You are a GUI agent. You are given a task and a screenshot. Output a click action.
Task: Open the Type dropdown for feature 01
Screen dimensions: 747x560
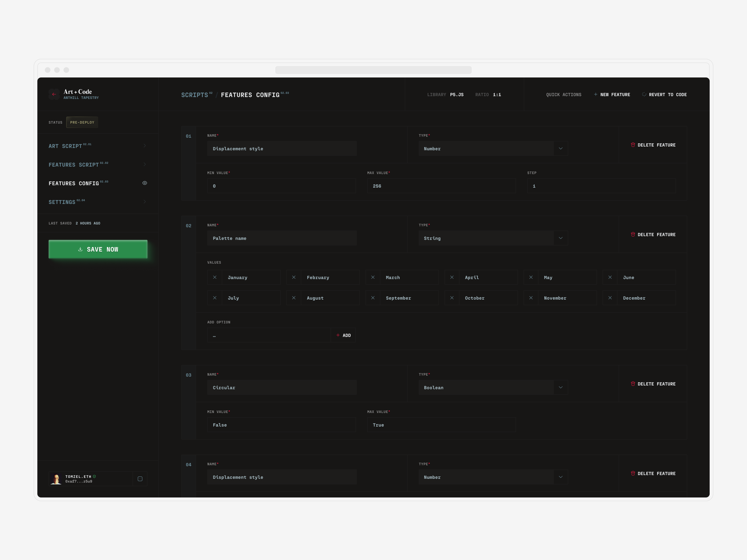point(560,149)
